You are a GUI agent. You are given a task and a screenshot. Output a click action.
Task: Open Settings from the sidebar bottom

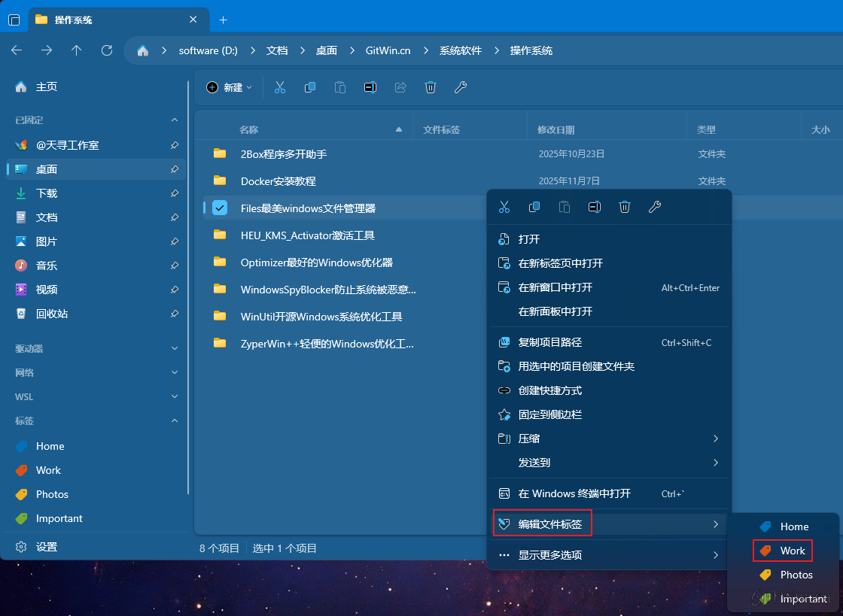pos(46,547)
